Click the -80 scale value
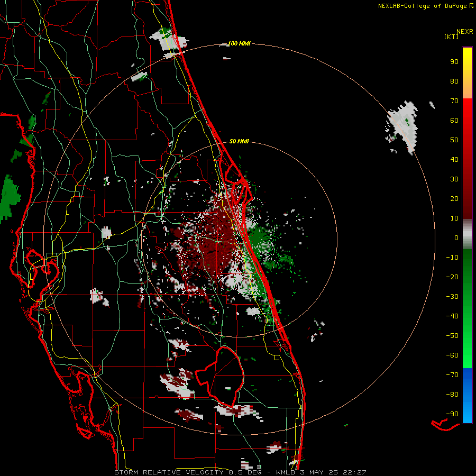476x476 pixels. click(x=452, y=395)
